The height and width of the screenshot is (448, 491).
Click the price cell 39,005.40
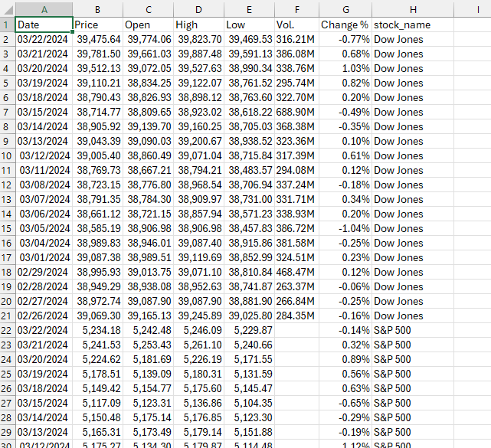tap(98, 156)
